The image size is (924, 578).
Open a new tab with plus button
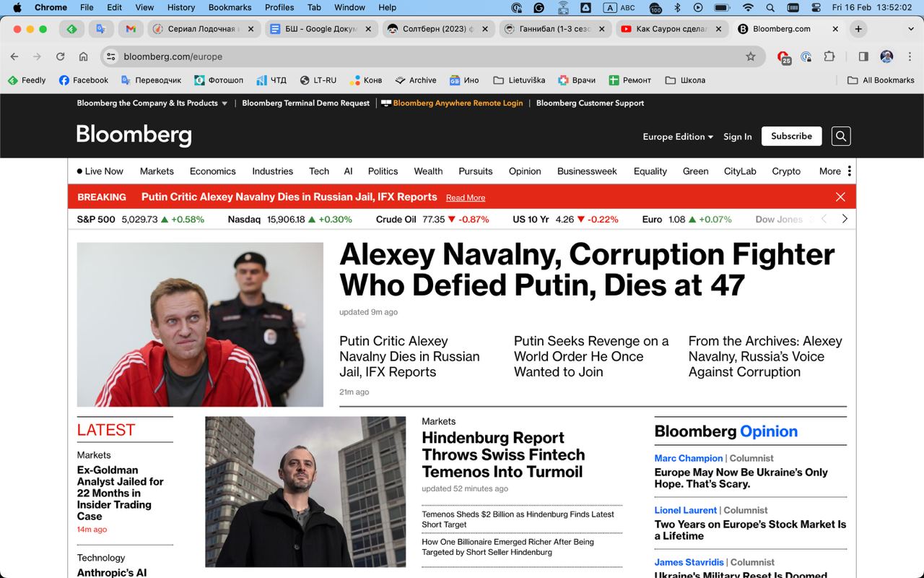[858, 29]
